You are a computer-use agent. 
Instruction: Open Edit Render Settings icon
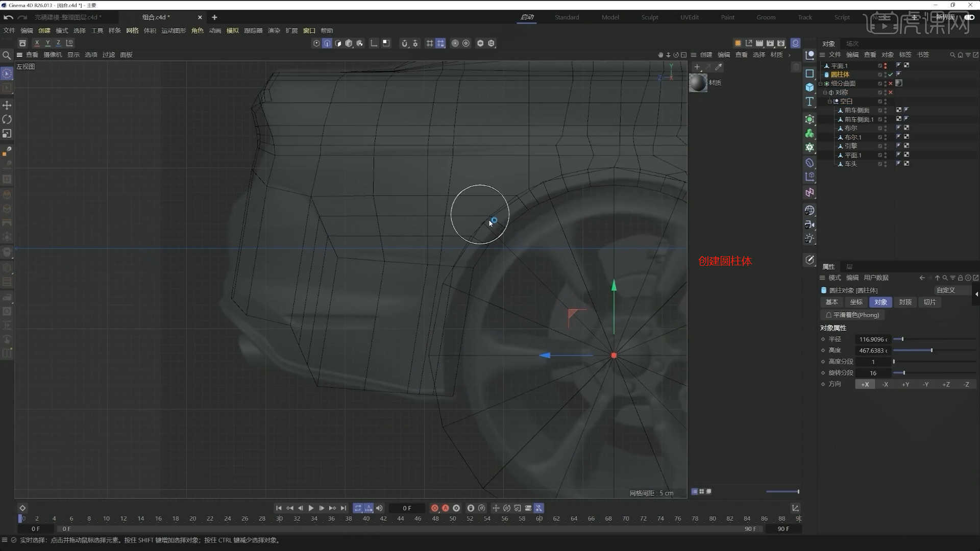pyautogui.click(x=781, y=43)
